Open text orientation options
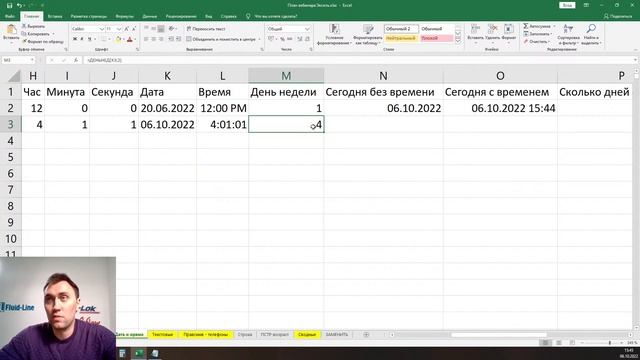Image resolution: width=640 pixels, height=360 pixels. pos(172,29)
